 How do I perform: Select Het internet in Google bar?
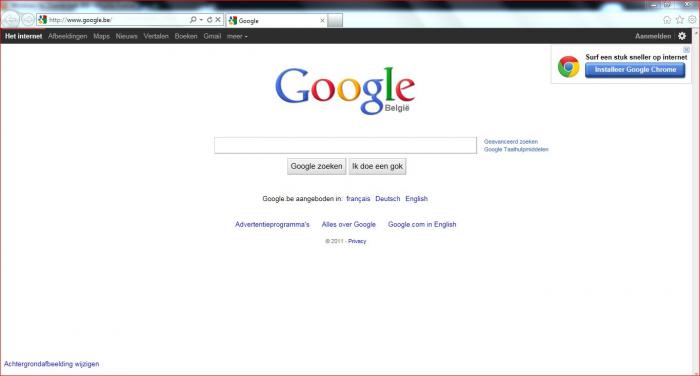[23, 36]
